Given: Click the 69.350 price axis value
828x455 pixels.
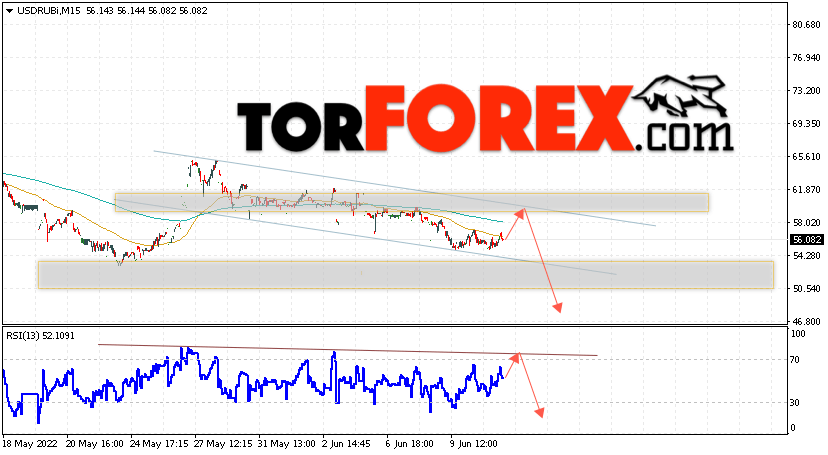Looking at the screenshot, I should click(x=806, y=124).
